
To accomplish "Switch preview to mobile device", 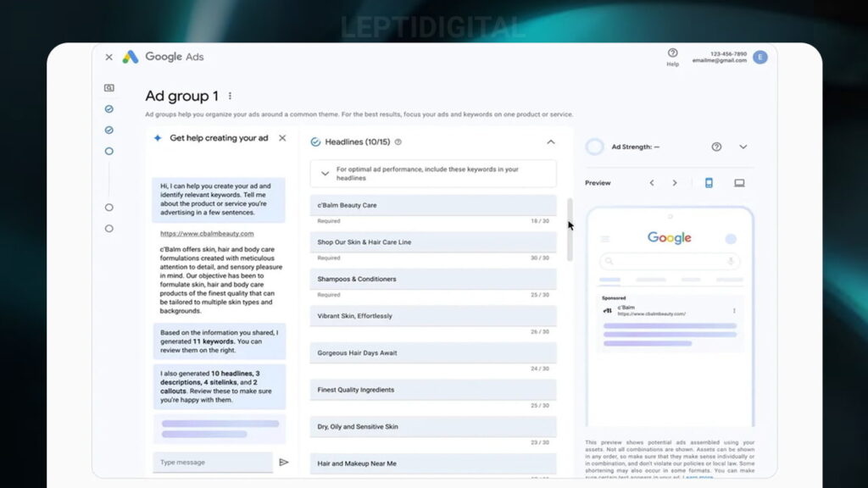I will [709, 183].
